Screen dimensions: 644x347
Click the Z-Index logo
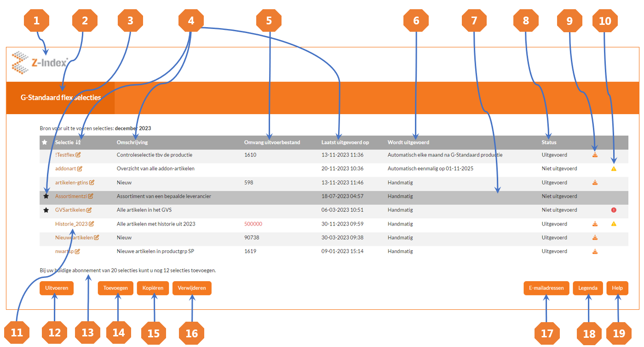[40, 63]
